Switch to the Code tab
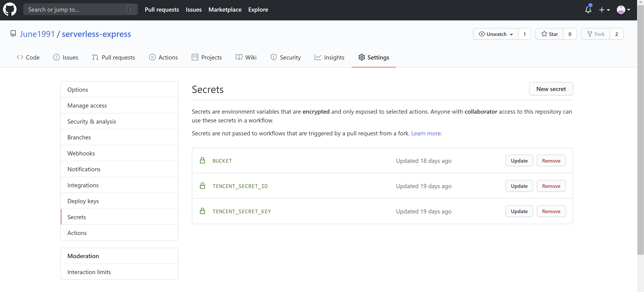The image size is (644, 292). (x=28, y=57)
